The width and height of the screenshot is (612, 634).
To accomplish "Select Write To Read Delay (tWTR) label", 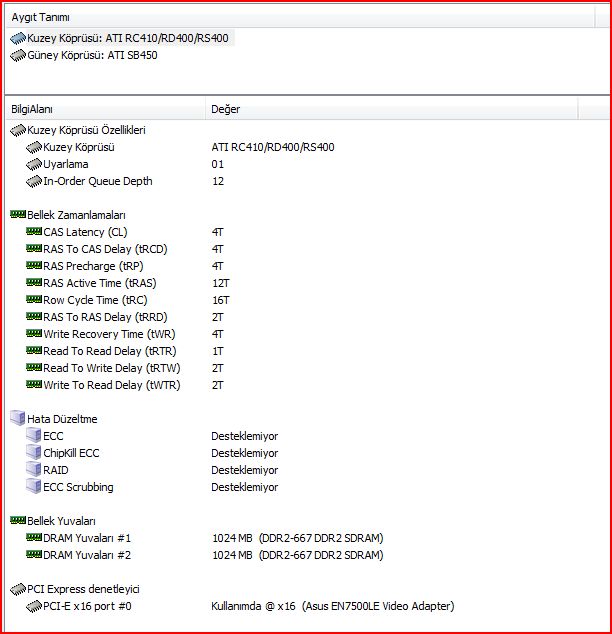I will point(112,385).
